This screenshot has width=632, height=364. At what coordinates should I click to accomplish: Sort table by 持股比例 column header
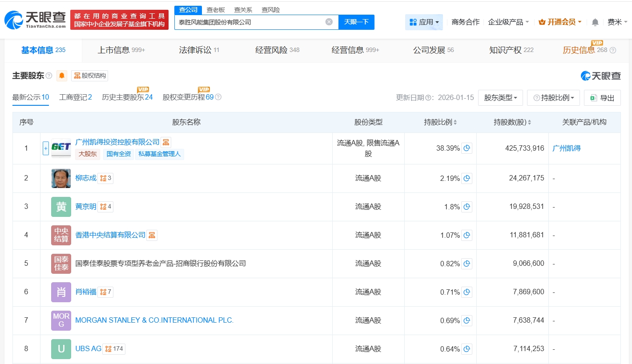[x=440, y=122]
